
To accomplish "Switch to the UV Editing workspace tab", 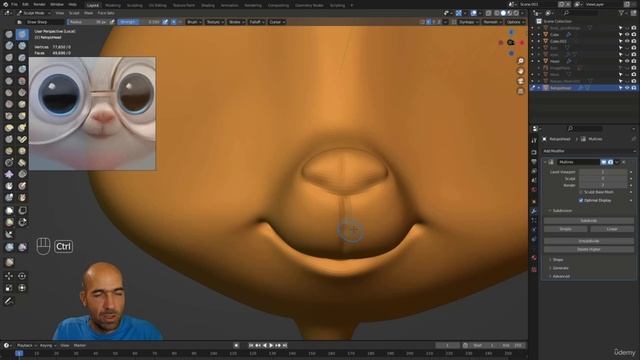I will (x=158, y=5).
